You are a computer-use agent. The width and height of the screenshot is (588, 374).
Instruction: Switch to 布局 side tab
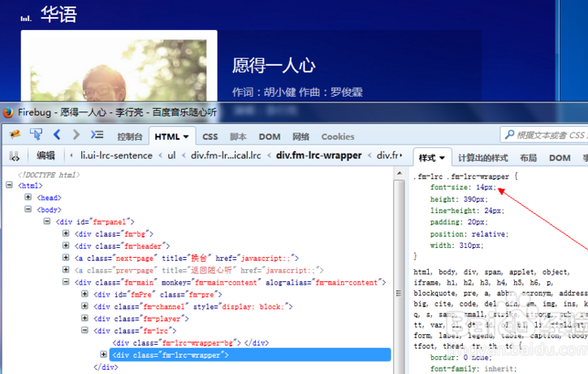click(529, 158)
